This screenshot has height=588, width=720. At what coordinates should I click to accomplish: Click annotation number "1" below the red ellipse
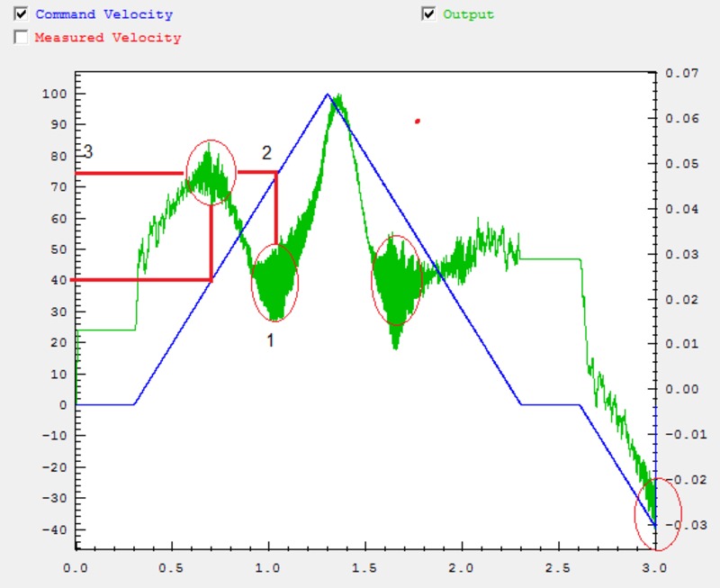(270, 340)
